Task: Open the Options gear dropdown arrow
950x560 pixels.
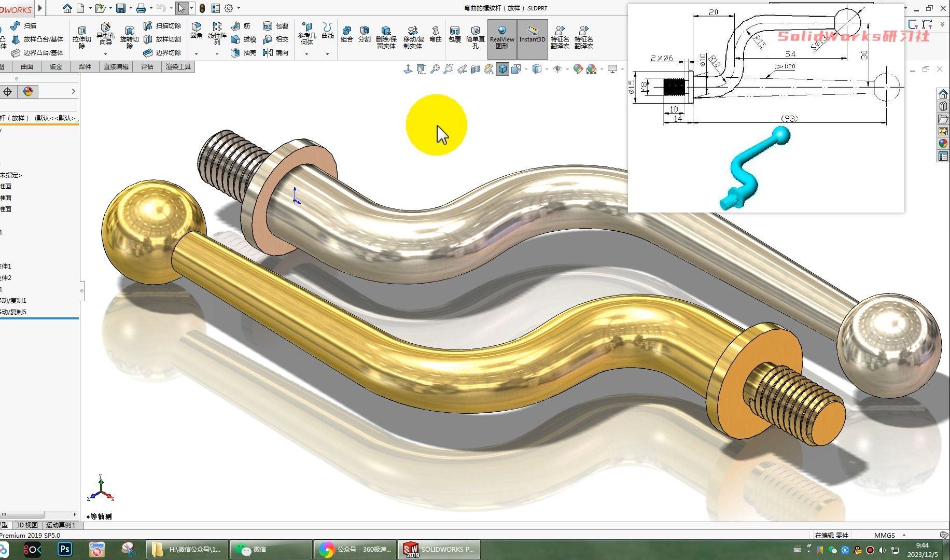Action: coord(239,8)
